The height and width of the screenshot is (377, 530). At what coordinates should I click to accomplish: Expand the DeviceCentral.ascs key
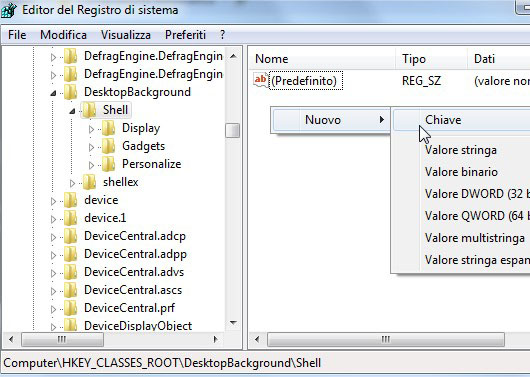click(53, 291)
